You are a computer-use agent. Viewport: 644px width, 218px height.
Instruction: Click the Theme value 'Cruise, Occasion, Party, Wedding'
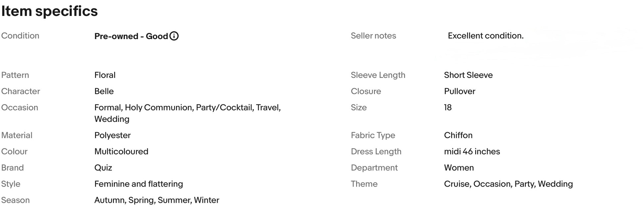[508, 184]
